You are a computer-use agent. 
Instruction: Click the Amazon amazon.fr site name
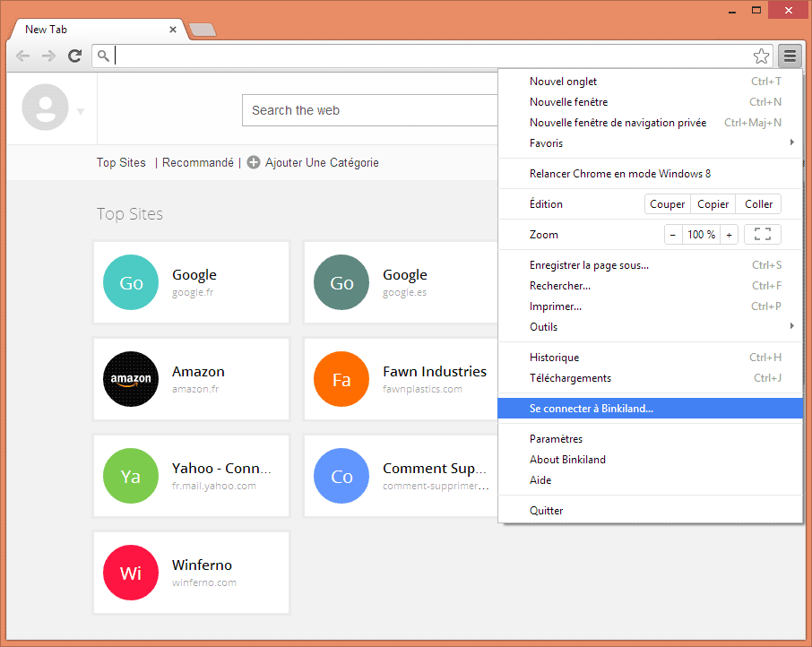[198, 372]
